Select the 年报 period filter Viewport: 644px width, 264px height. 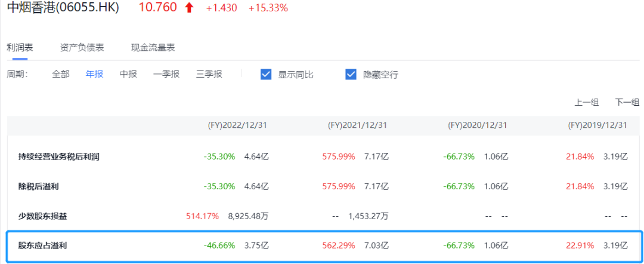[x=94, y=75]
